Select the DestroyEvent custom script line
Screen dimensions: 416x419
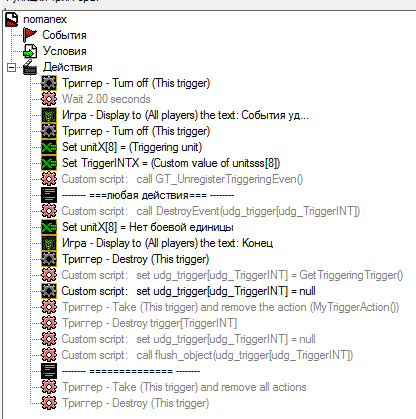tap(211, 211)
